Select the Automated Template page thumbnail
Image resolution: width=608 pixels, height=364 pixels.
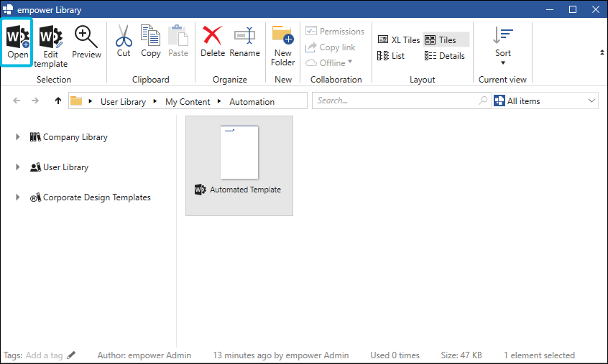point(239,152)
